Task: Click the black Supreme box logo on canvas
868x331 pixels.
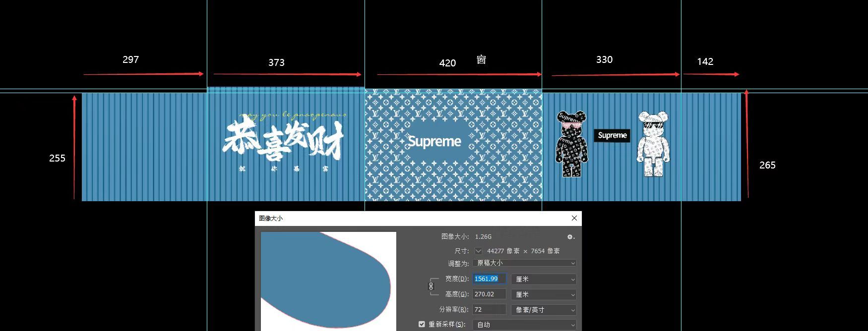Action: click(612, 135)
